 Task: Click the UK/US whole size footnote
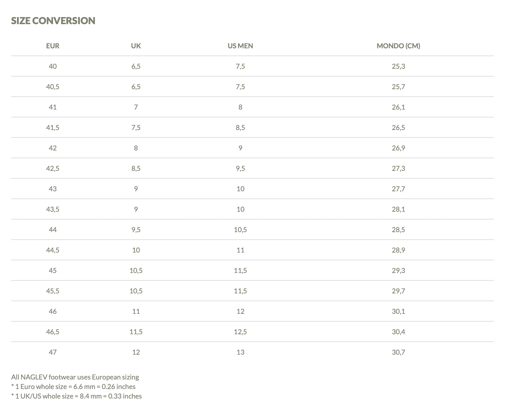[76, 396]
